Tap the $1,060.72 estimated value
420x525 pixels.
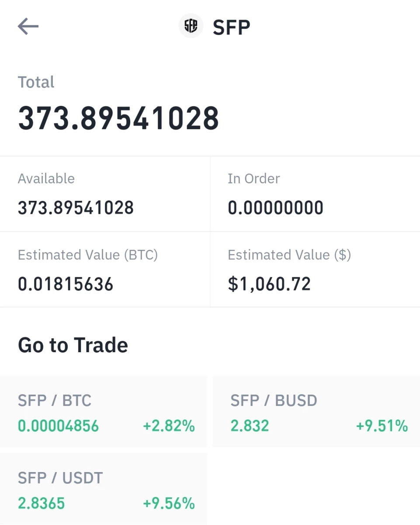[x=269, y=284]
